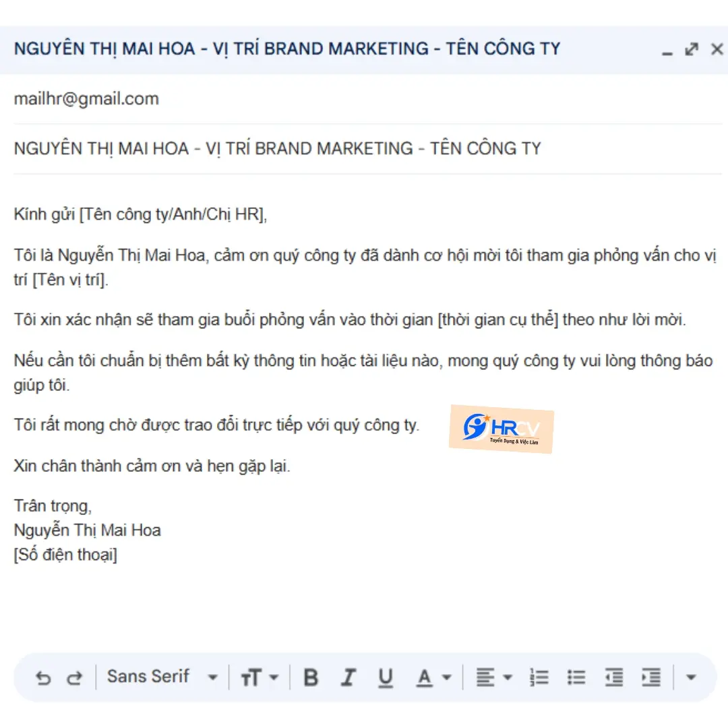Click signature name 'Nguyễn Thị Mai Hoa'
728x728 pixels.
(x=87, y=530)
